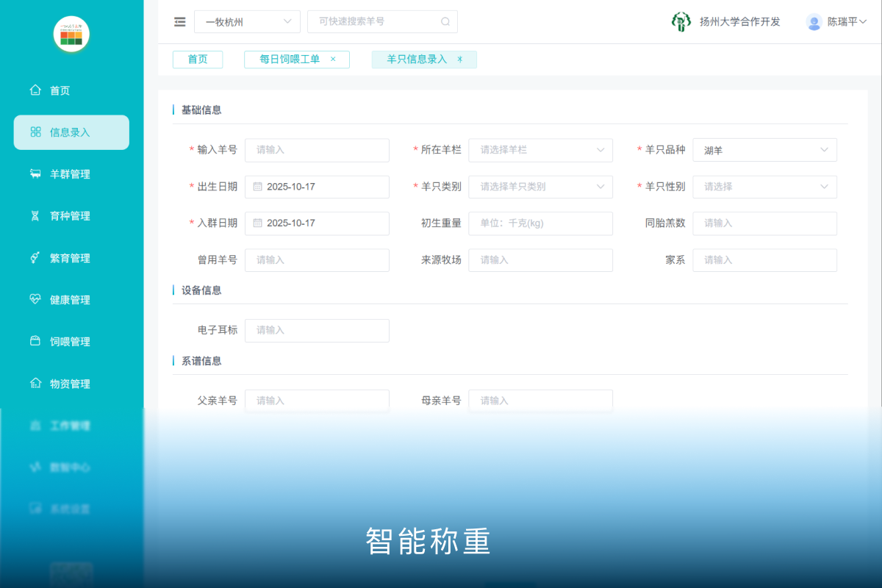Select the 信息录入 sidebar icon
Image resolution: width=882 pixels, height=588 pixels.
coord(35,132)
